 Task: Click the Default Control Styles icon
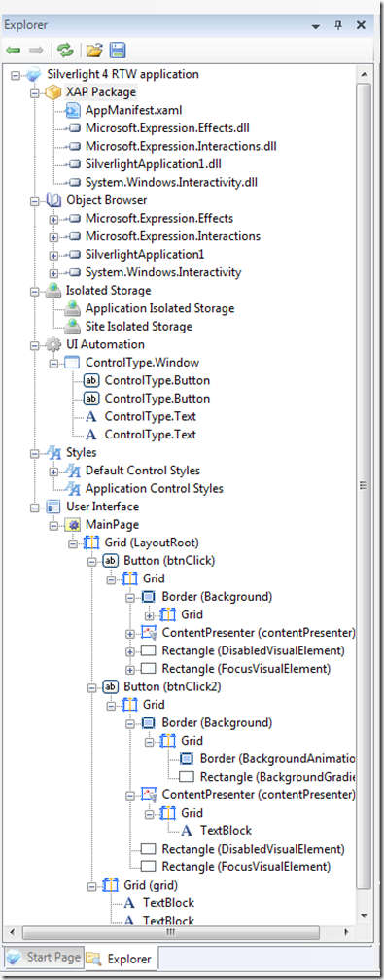73,471
